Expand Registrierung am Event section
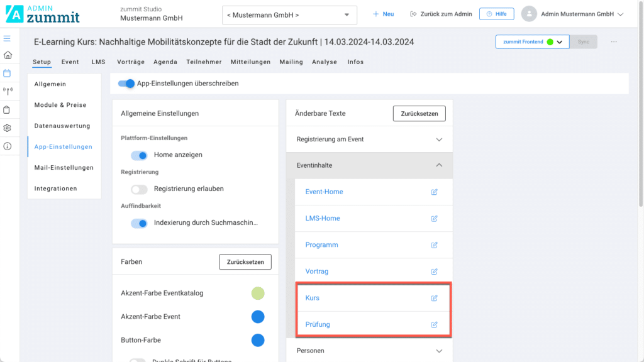Image resolution: width=644 pixels, height=362 pixels. tap(439, 140)
